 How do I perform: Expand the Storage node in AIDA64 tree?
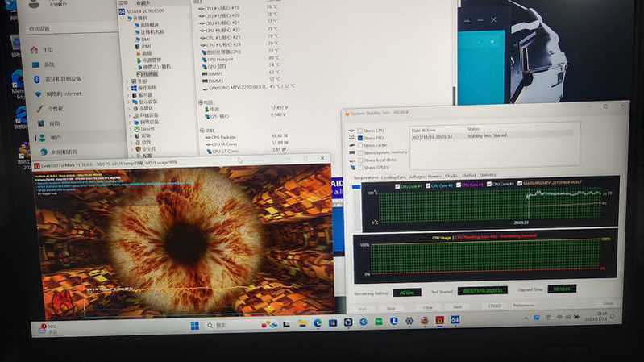pos(131,116)
